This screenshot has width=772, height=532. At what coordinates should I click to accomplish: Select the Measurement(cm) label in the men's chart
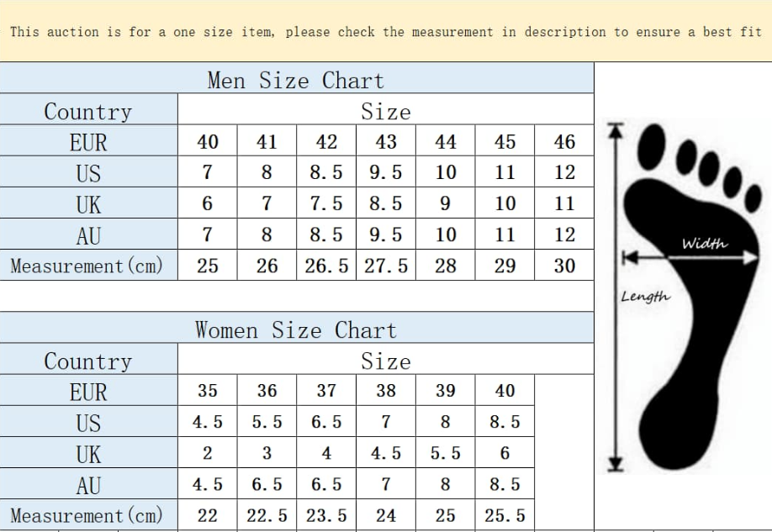(x=88, y=266)
